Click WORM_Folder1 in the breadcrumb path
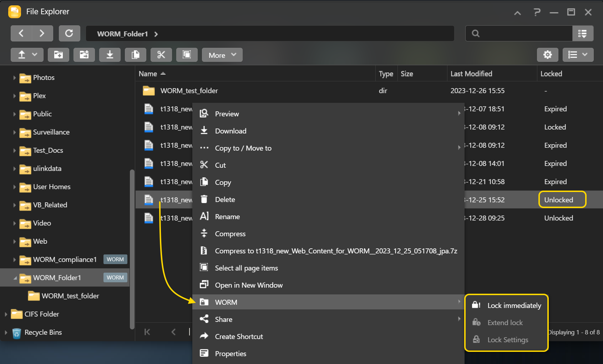This screenshot has width=603, height=364. 122,34
